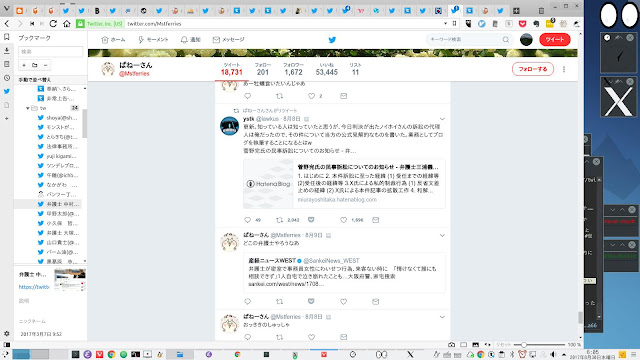View the 1,672 Followers tab
Viewport: 640px width, 360px height.
[x=293, y=69]
